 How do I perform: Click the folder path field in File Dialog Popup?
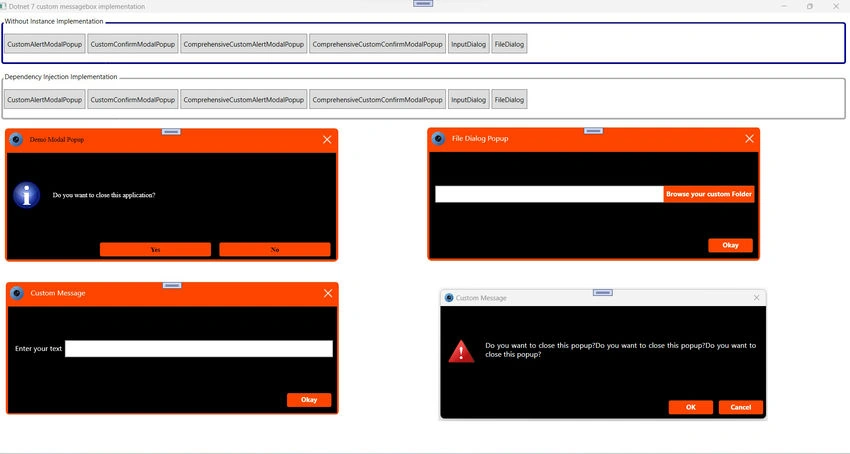pyautogui.click(x=549, y=194)
